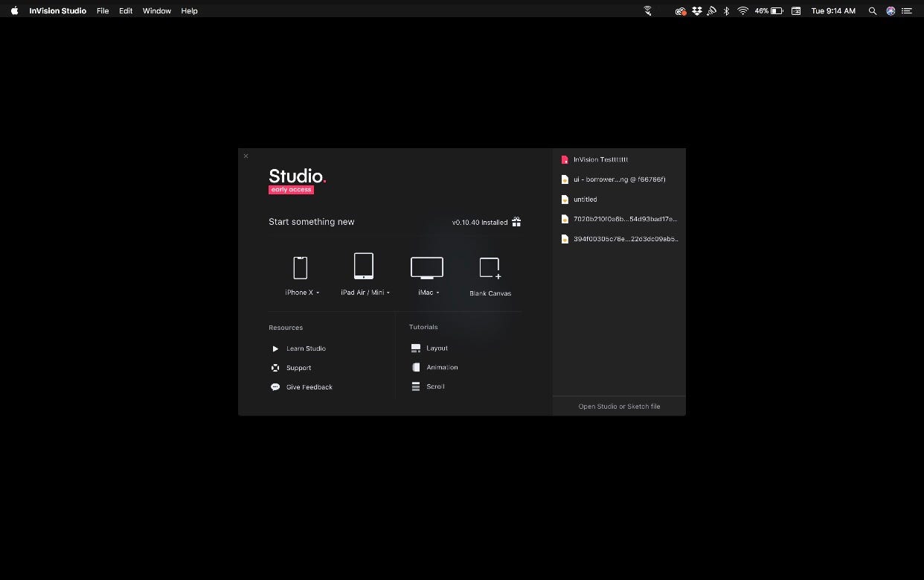Open the iPad Air / Mini dropdown arrow

(x=388, y=293)
